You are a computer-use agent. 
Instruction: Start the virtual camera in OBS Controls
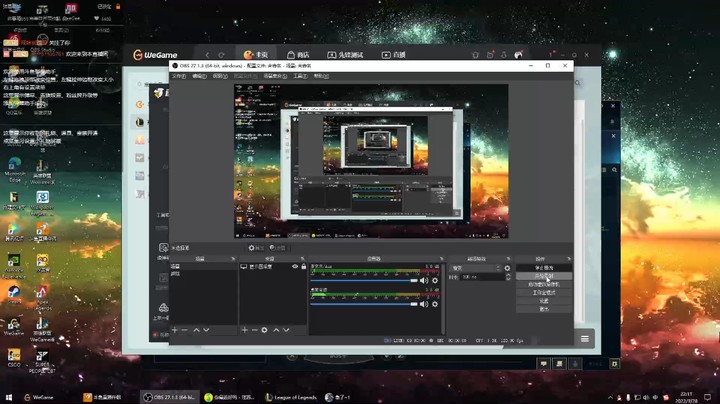click(x=544, y=284)
